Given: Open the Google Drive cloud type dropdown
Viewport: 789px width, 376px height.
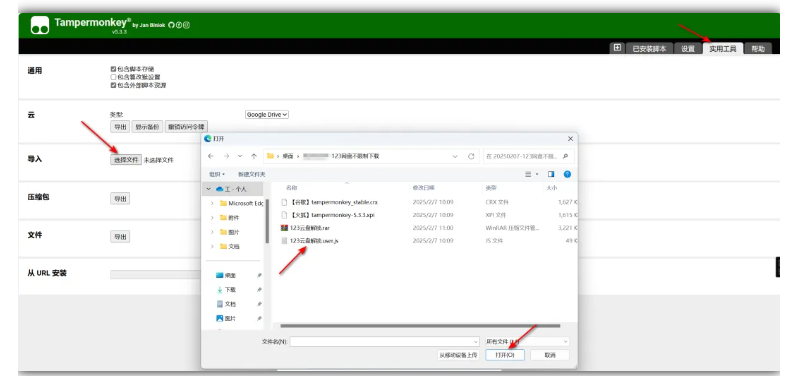Looking at the screenshot, I should tap(267, 115).
